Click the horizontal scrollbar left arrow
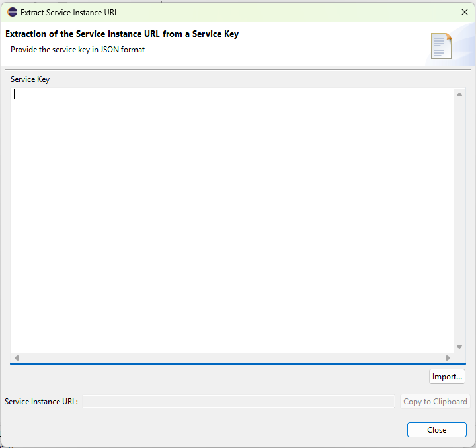476x448 pixels. (x=17, y=358)
